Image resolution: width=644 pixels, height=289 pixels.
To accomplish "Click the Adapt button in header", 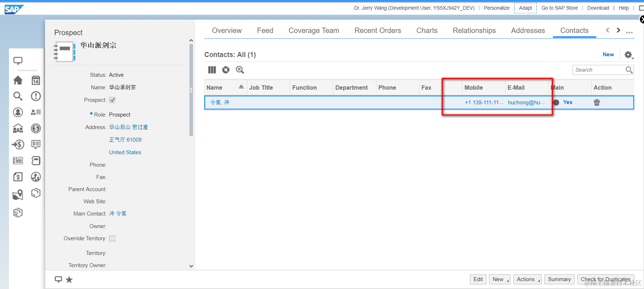I will (x=525, y=8).
